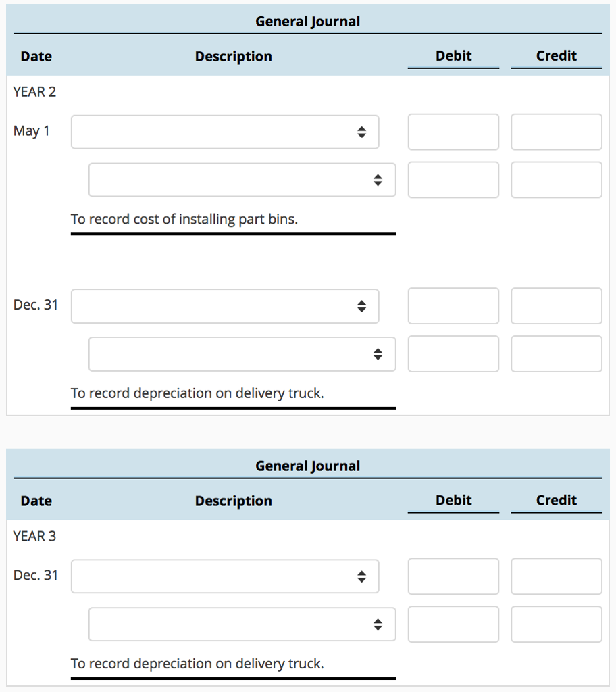Select the May 1 second-line Debit field
The width and height of the screenshot is (616, 692).
click(453, 180)
